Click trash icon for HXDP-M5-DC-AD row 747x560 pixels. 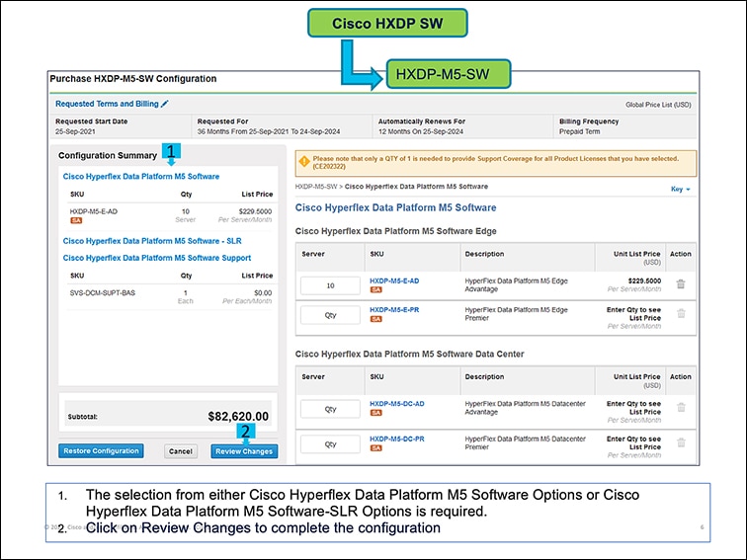click(681, 407)
